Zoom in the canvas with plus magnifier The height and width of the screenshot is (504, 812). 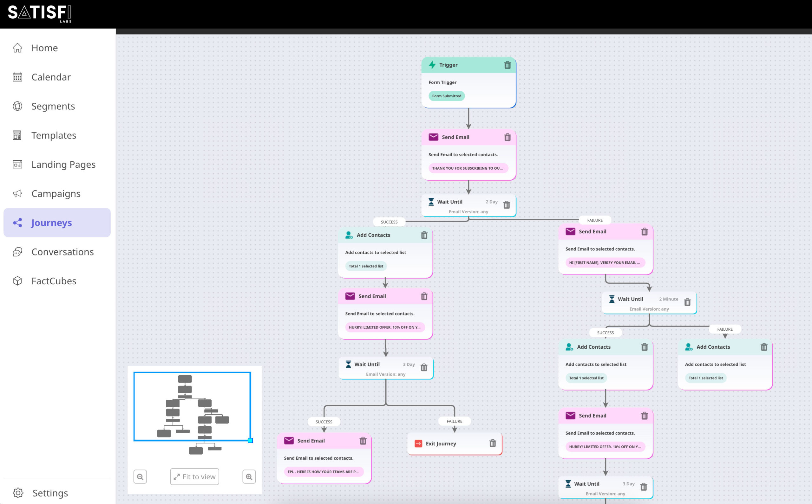(249, 477)
